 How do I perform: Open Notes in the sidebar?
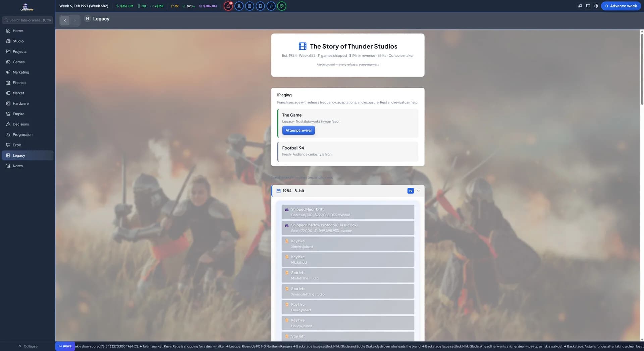28,166
